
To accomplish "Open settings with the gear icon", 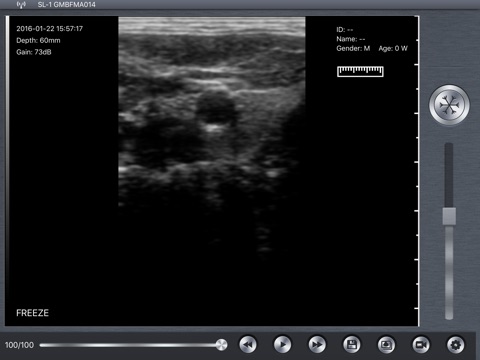I will (456, 344).
